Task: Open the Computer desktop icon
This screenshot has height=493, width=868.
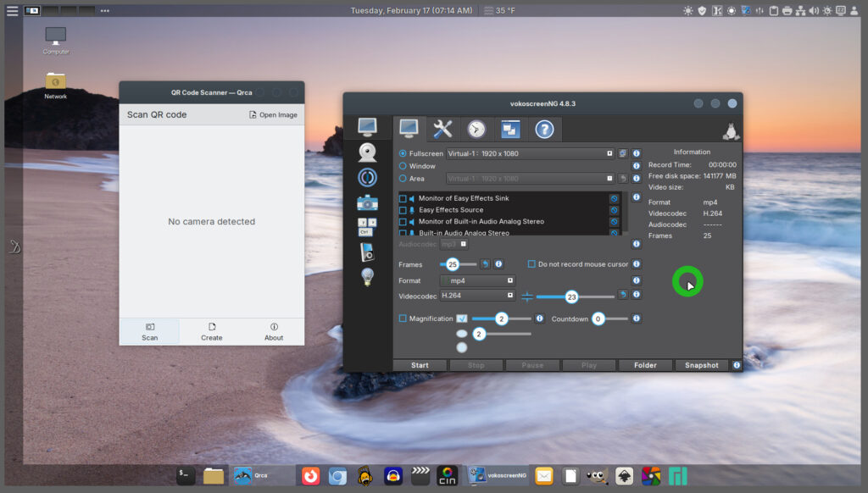Action: click(x=55, y=41)
